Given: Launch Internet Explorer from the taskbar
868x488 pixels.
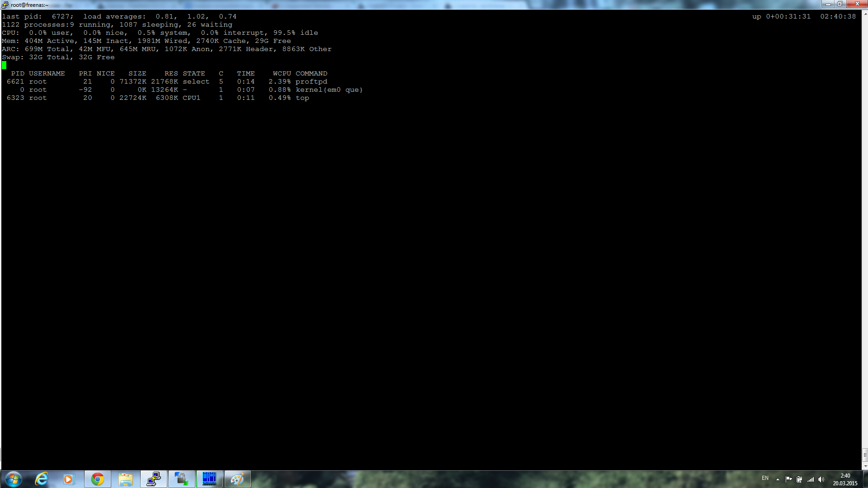Looking at the screenshot, I should (42, 479).
